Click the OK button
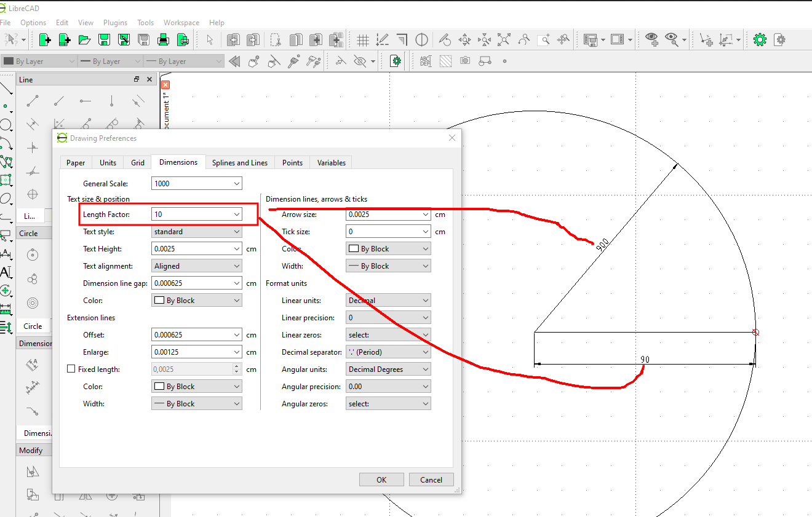The width and height of the screenshot is (812, 517). (381, 480)
